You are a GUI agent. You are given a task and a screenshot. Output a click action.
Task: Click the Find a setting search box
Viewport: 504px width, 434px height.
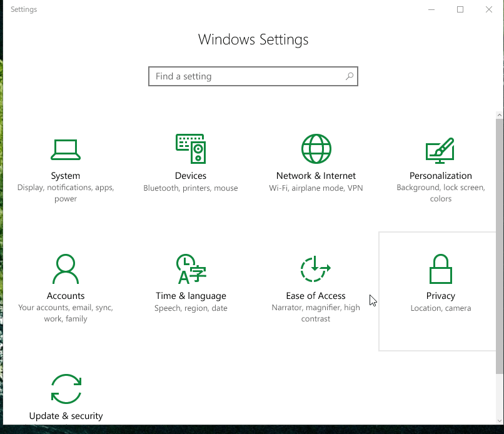point(253,76)
